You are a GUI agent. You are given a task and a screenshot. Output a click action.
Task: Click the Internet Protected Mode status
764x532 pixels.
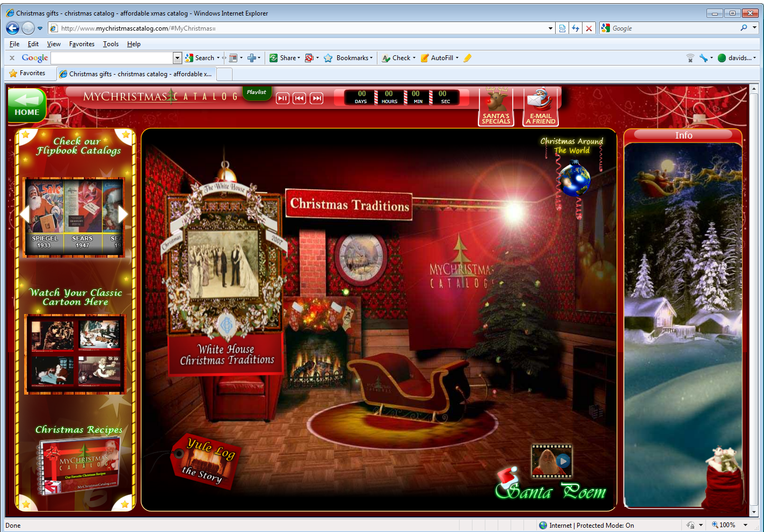(x=586, y=525)
